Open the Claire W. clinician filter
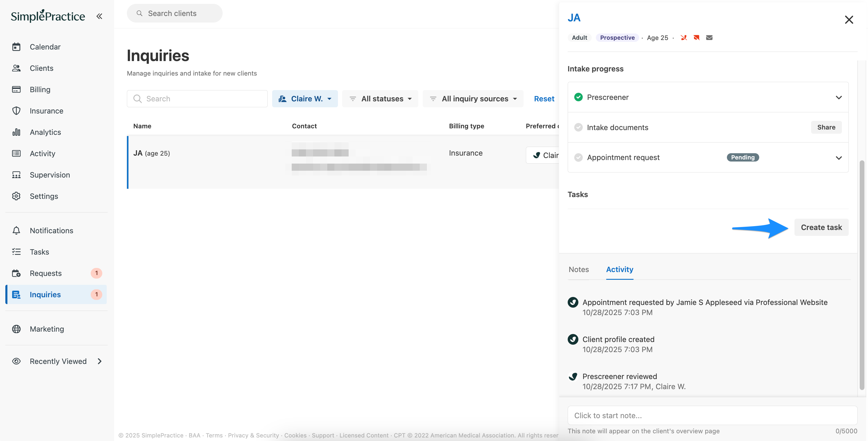This screenshot has width=868, height=441. pos(305,99)
